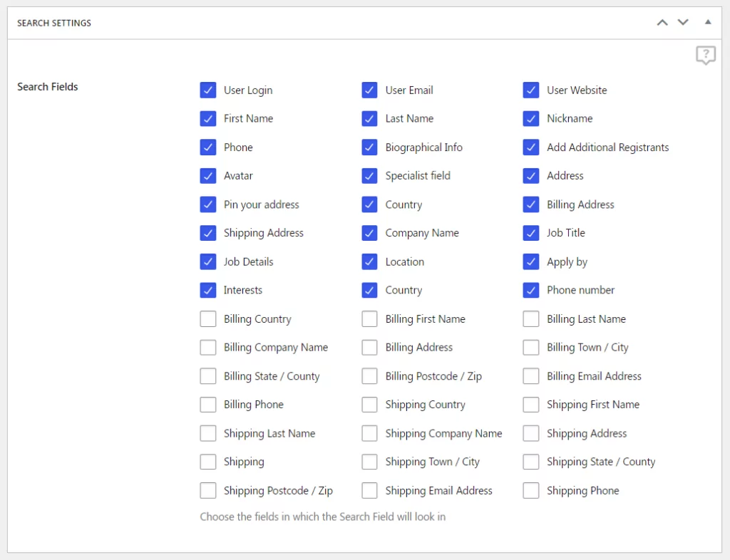Screen dimensions: 730x560
Task: Disable Biographical Info search field
Action: click(370, 147)
